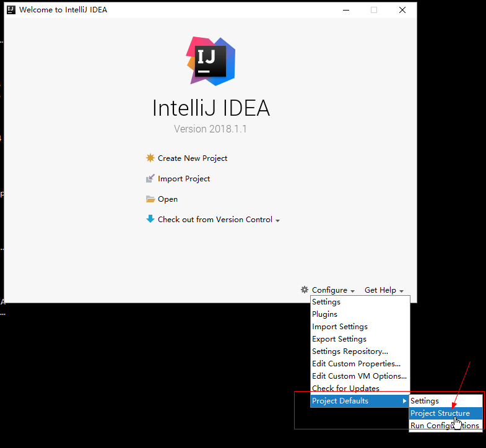Viewport: 486px width, 448px height.
Task: Click the IntelliJ icon in title bar
Action: point(11,10)
